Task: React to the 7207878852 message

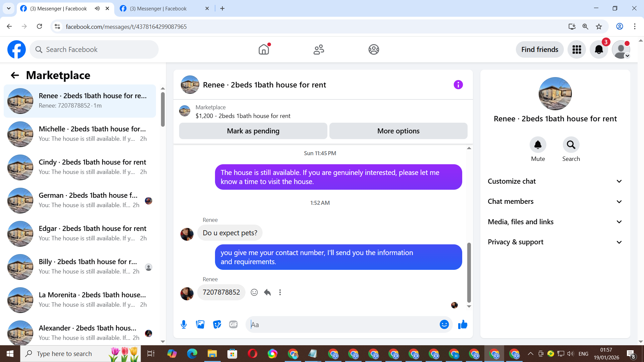Action: 254,292
